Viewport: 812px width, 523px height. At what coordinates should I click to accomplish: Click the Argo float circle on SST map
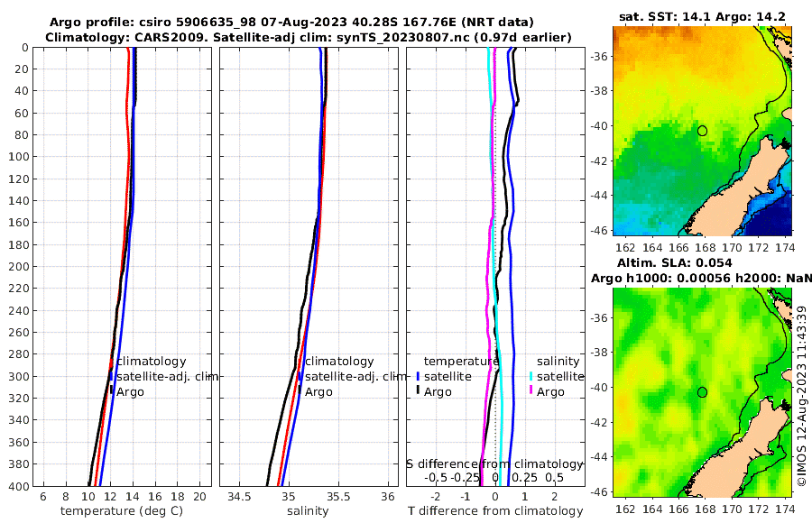(702, 131)
